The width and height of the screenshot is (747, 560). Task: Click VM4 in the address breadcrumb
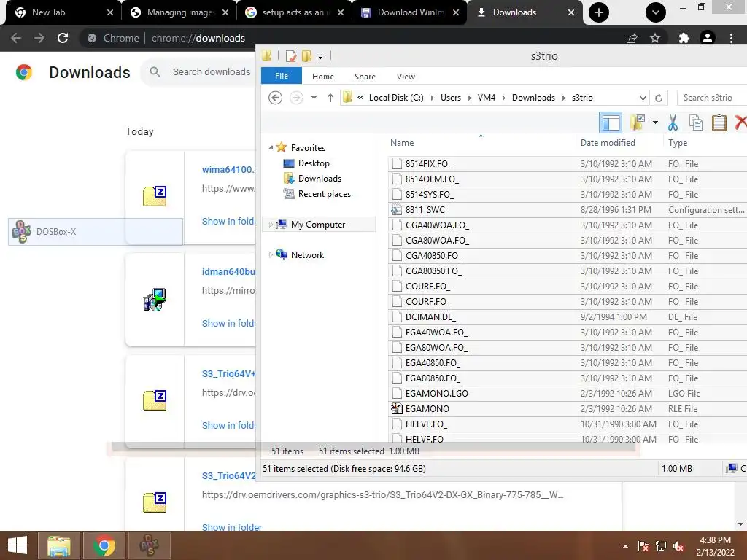[487, 98]
